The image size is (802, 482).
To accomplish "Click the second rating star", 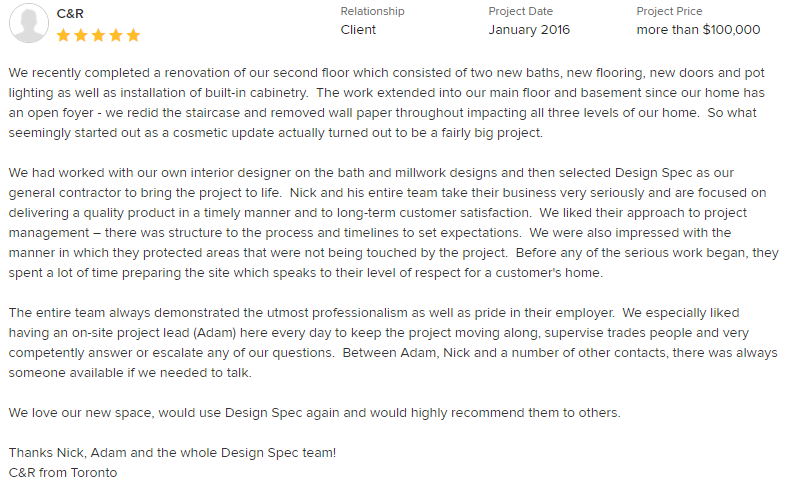I will pos(81,36).
